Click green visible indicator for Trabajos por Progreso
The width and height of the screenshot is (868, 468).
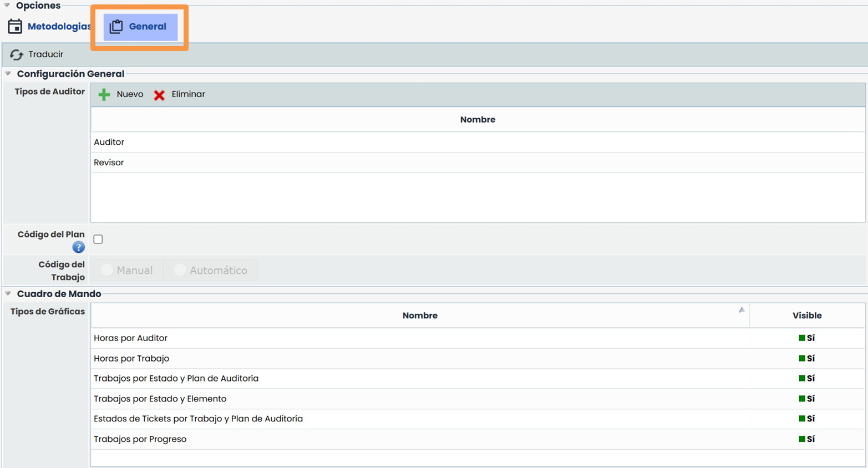click(801, 439)
